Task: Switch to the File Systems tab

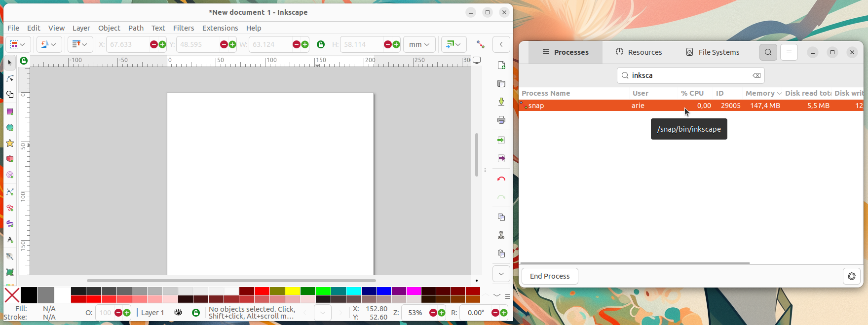Action: [713, 52]
